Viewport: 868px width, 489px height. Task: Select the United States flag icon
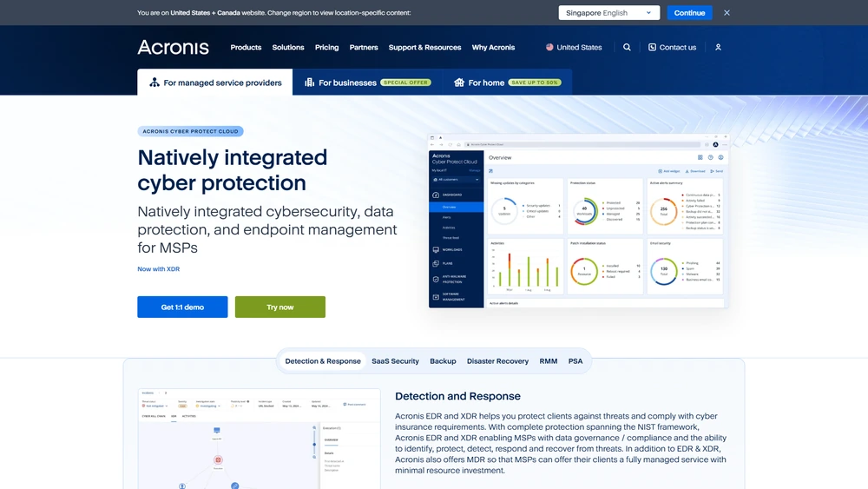[549, 47]
